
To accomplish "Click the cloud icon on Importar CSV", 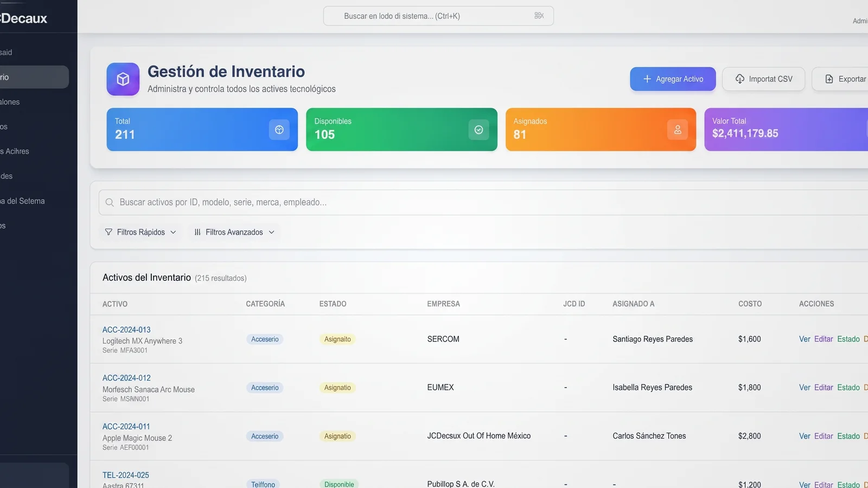I will click(740, 79).
